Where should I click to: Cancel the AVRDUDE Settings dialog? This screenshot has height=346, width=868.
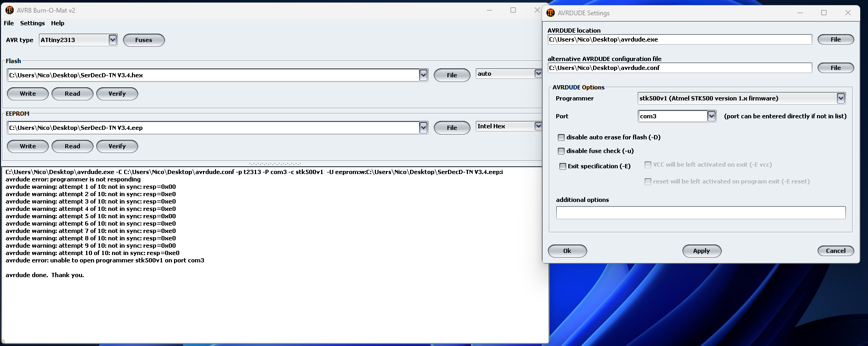(835, 251)
